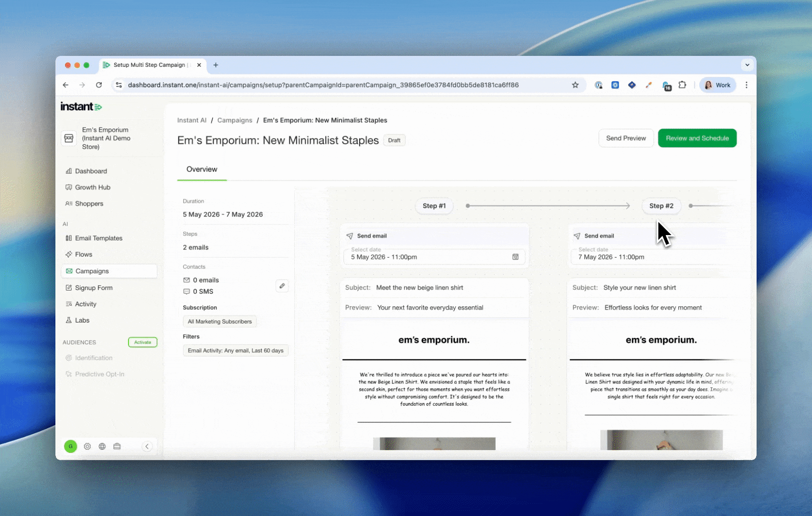This screenshot has height=516, width=812.
Task: Open the Step #2 date selector
Action: pyautogui.click(x=652, y=257)
